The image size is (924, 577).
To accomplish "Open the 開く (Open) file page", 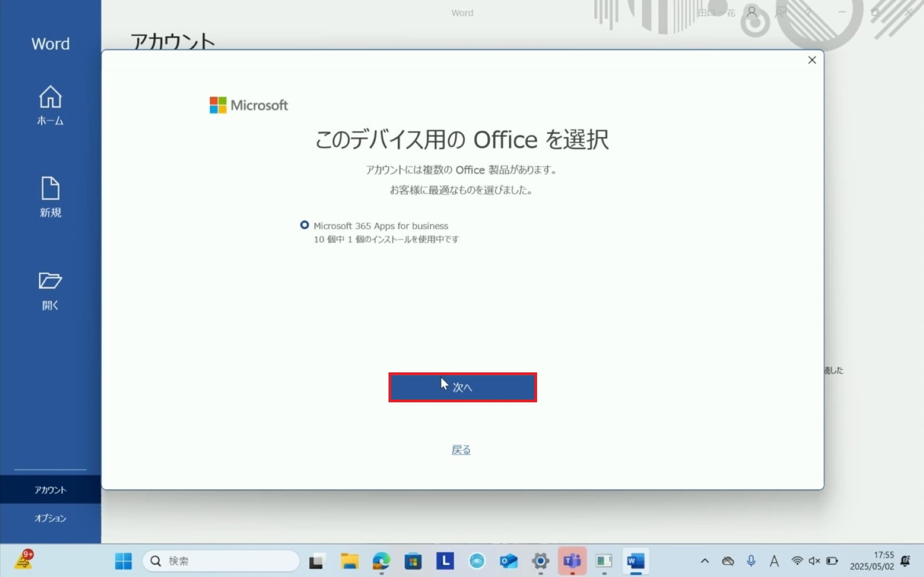I will click(50, 291).
